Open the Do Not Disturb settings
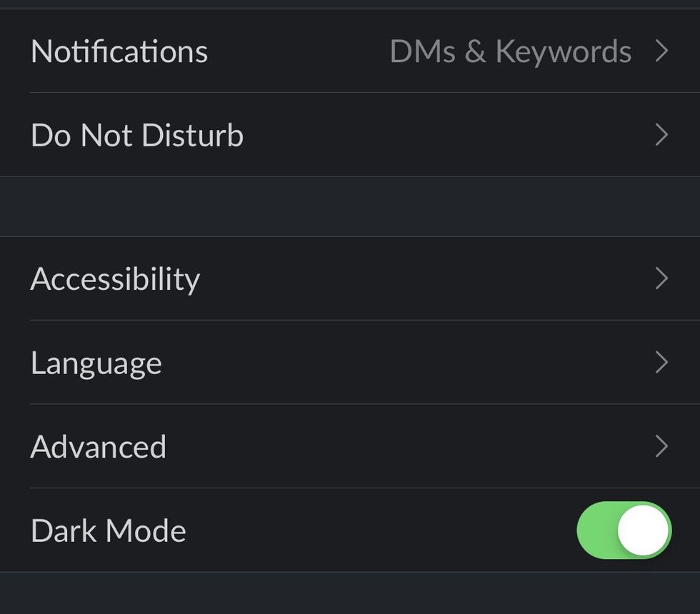Screen dimensions: 700x614 click(137, 136)
